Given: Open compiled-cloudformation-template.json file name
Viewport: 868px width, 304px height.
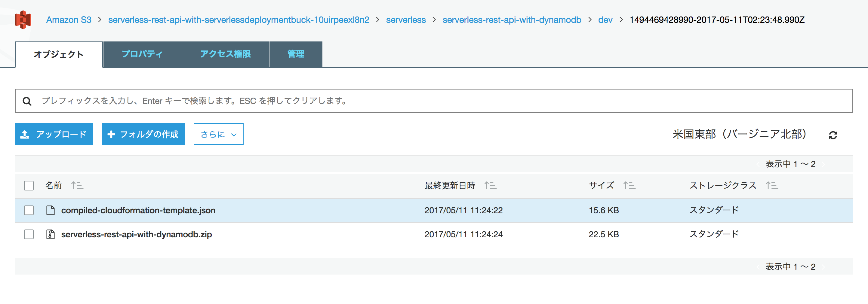Looking at the screenshot, I should click(138, 210).
